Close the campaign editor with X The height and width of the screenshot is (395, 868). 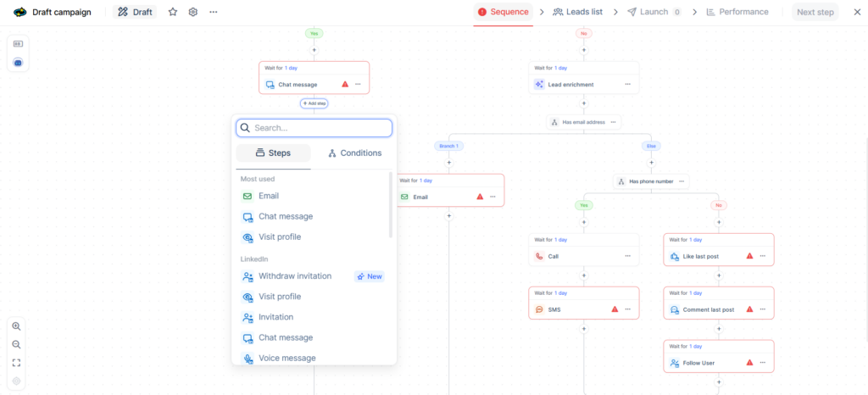point(857,12)
